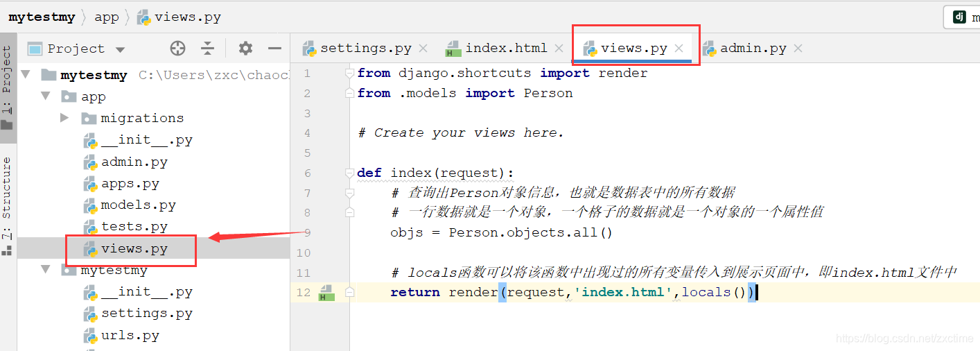Click the python icon on settings.py tab
This screenshot has width=980, height=351.
tap(310, 49)
